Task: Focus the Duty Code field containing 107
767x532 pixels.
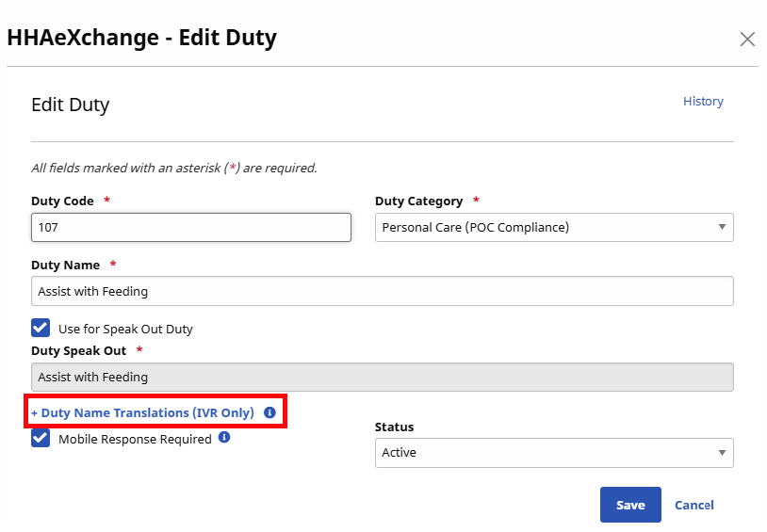Action: 190,227
